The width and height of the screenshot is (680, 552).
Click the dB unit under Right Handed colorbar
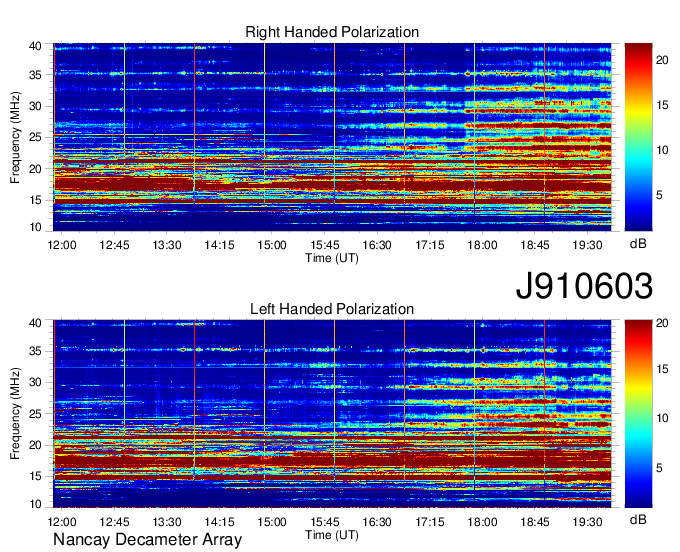pyautogui.click(x=638, y=244)
